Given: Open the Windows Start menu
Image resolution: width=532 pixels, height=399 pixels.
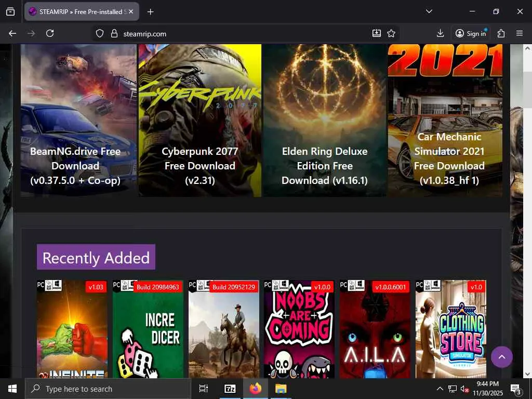Looking at the screenshot, I should click(12, 389).
